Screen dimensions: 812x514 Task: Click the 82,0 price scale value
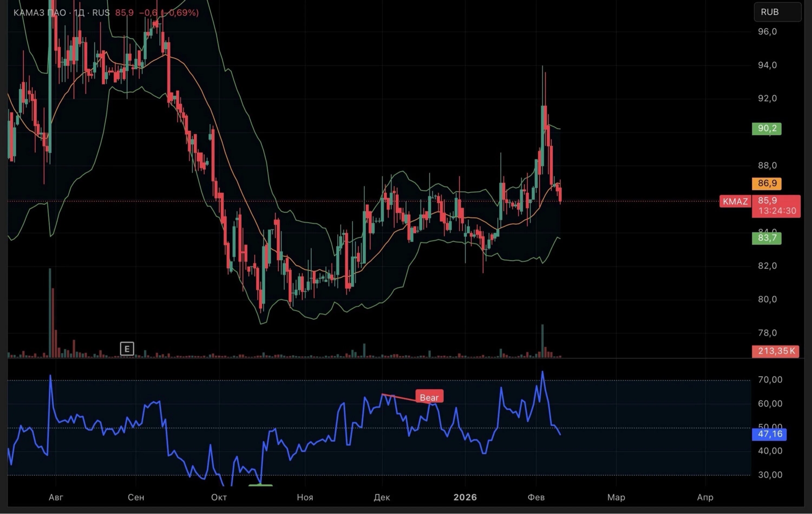(768, 266)
